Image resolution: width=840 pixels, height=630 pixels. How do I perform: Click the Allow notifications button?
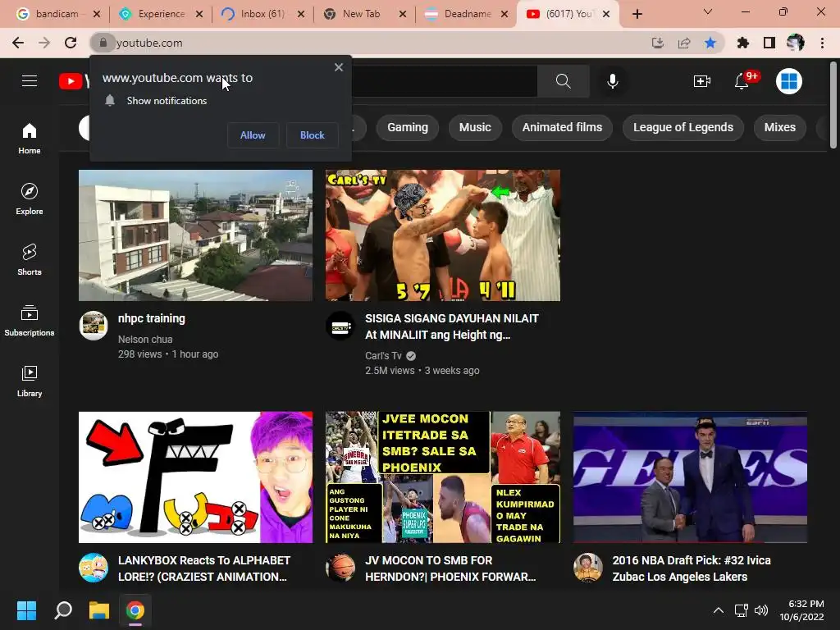click(253, 135)
